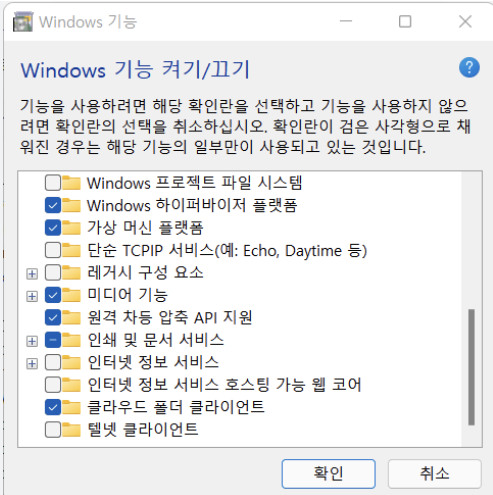This screenshot has height=495, width=493.
Task: Click folder icon beside 가상 머신 플랫폼
Action: point(71,228)
